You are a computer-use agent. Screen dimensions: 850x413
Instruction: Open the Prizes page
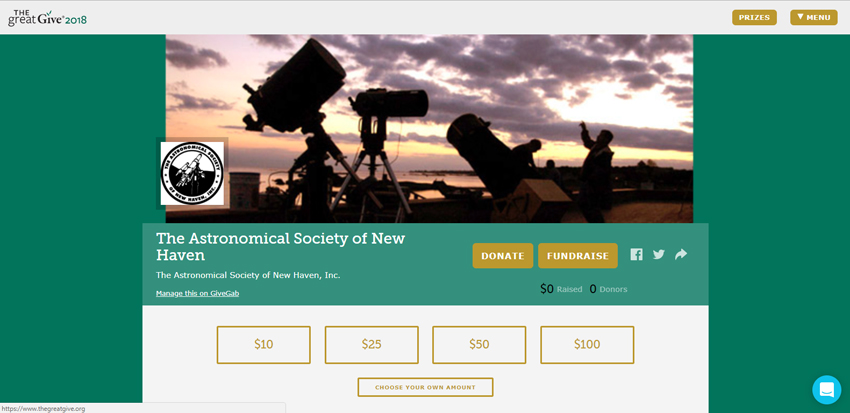coord(754,17)
